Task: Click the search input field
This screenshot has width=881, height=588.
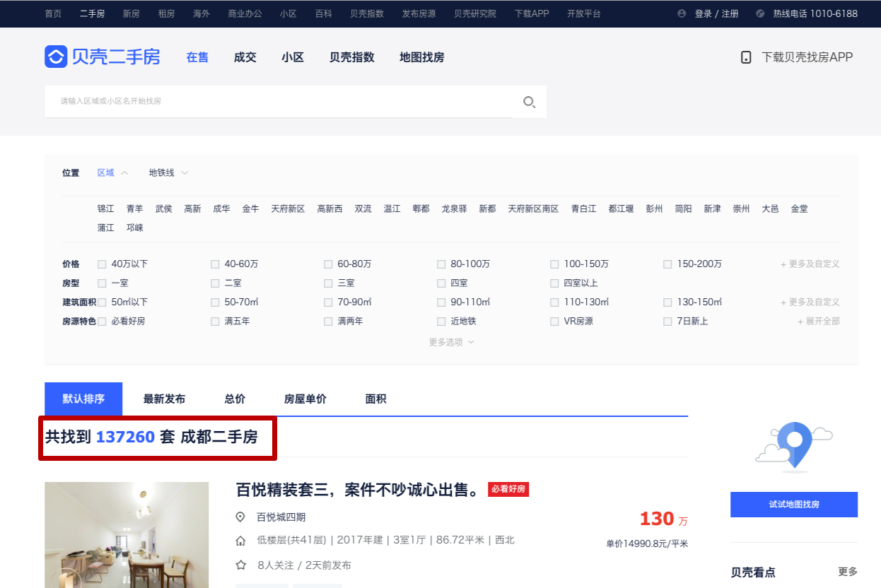Action: [x=278, y=102]
